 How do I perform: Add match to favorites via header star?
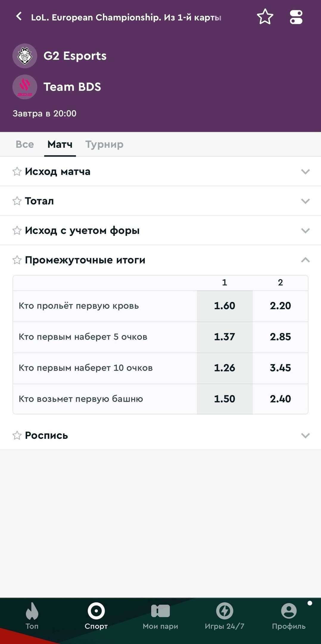tap(265, 17)
